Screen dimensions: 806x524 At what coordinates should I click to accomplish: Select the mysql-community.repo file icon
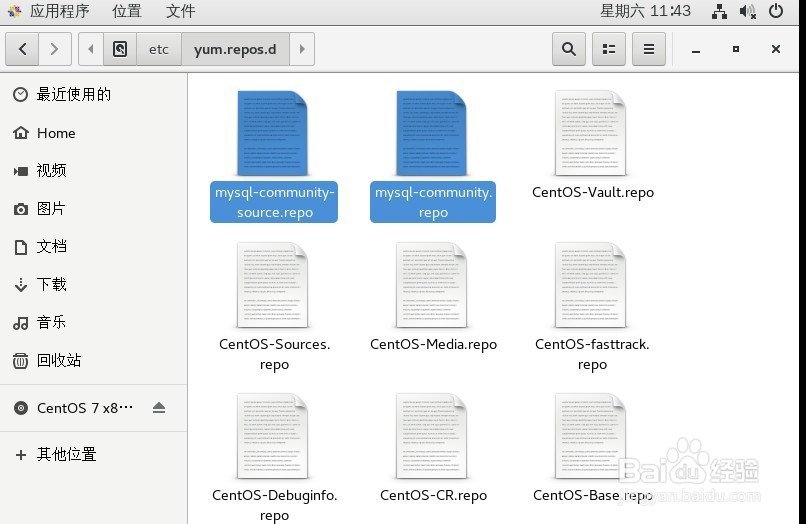[x=432, y=133]
